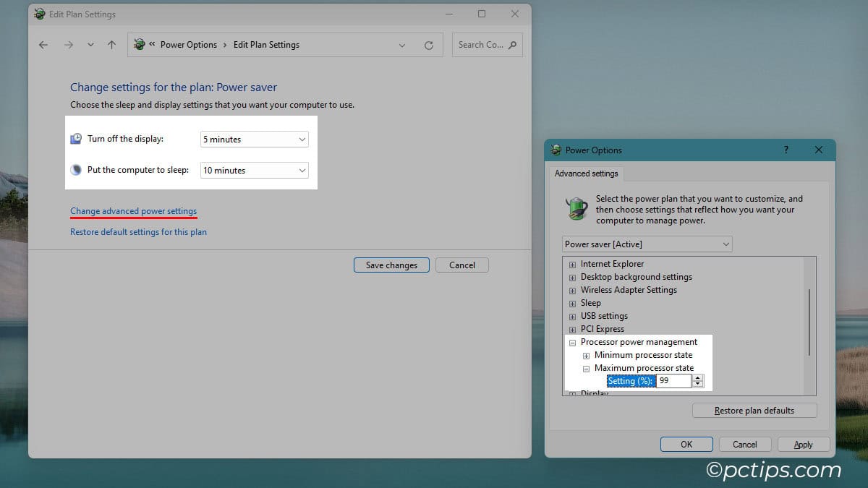Viewport: 868px width, 488px height.
Task: Collapse Processor power management
Action: point(571,342)
